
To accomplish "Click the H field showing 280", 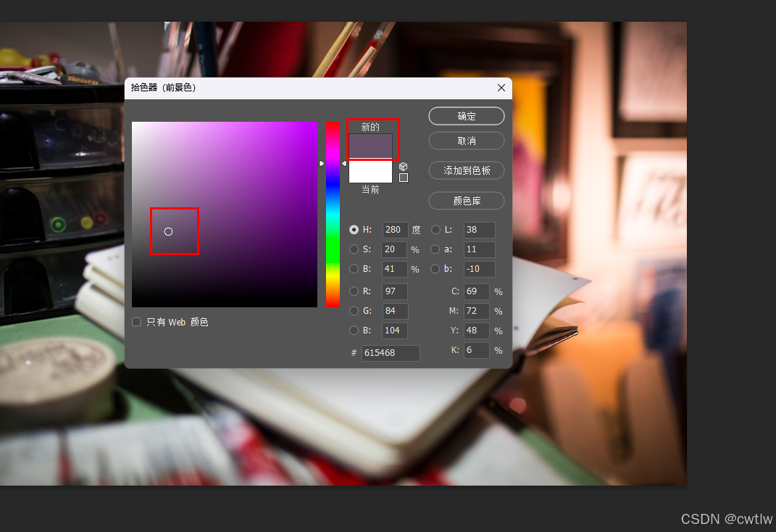I will (395, 230).
